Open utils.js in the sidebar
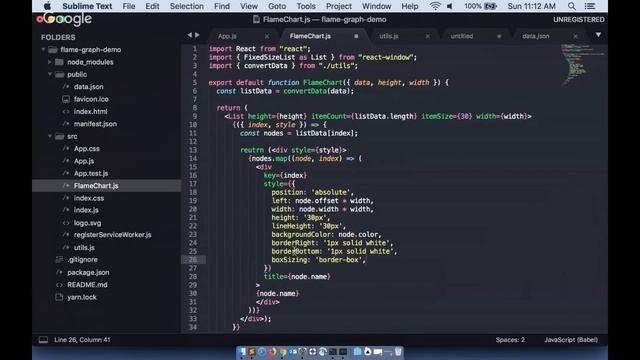The height and width of the screenshot is (360, 640). [84, 247]
